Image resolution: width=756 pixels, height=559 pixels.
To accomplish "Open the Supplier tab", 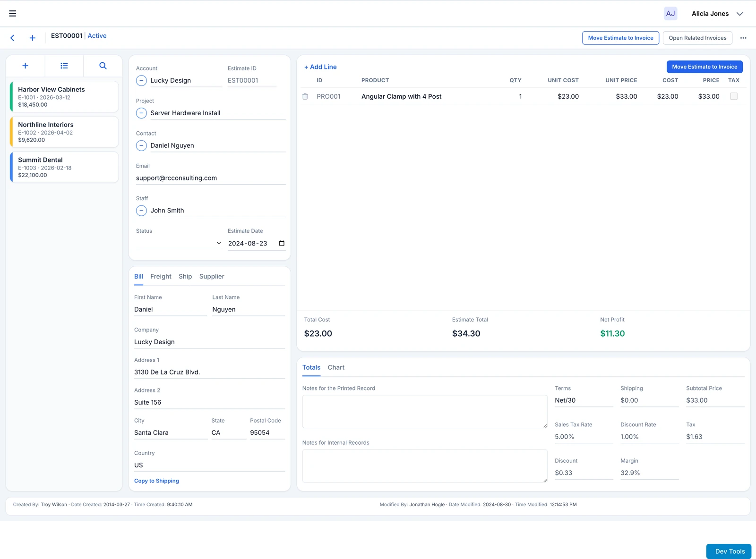I will pos(212,277).
